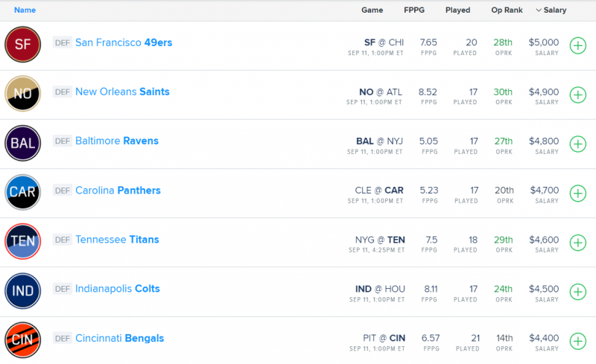Sort by Played column header
The width and height of the screenshot is (596, 364).
(x=457, y=10)
